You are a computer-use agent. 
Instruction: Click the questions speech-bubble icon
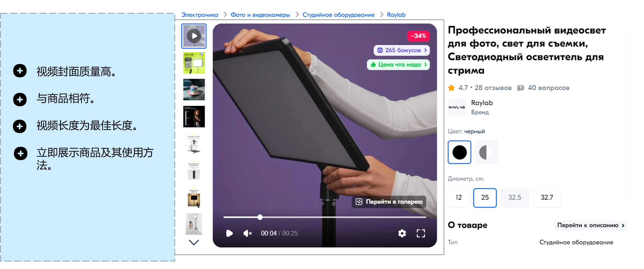click(520, 88)
